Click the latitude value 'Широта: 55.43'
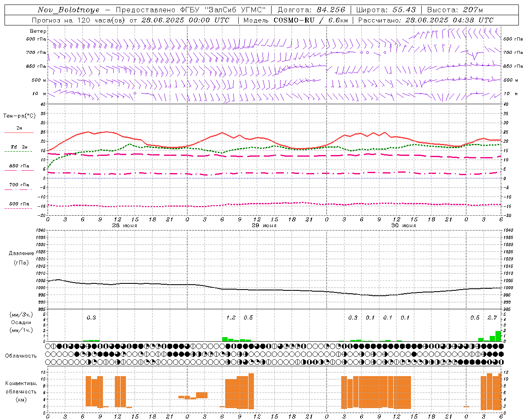The width and height of the screenshot is (525, 420). 386,10
